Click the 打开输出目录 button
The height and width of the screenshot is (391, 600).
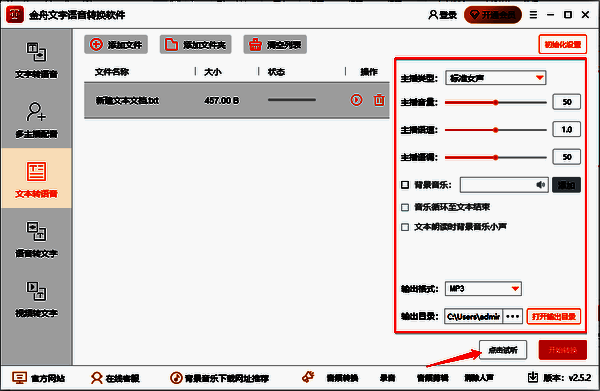[x=554, y=316]
